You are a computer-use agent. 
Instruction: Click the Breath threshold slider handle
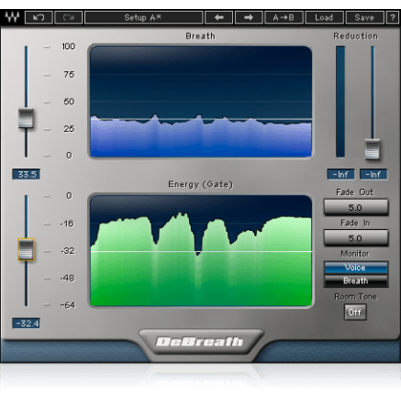click(x=26, y=118)
